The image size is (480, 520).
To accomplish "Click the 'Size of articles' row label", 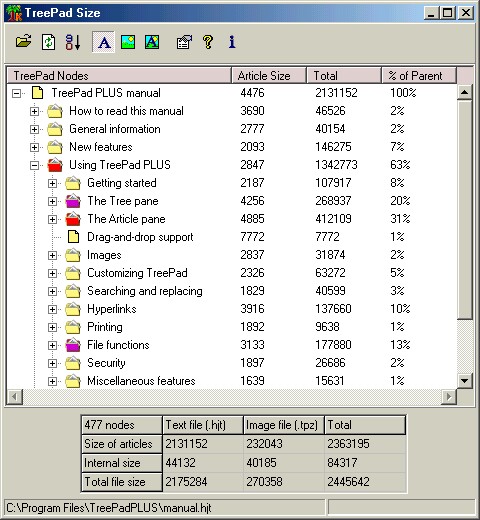I will 122,444.
